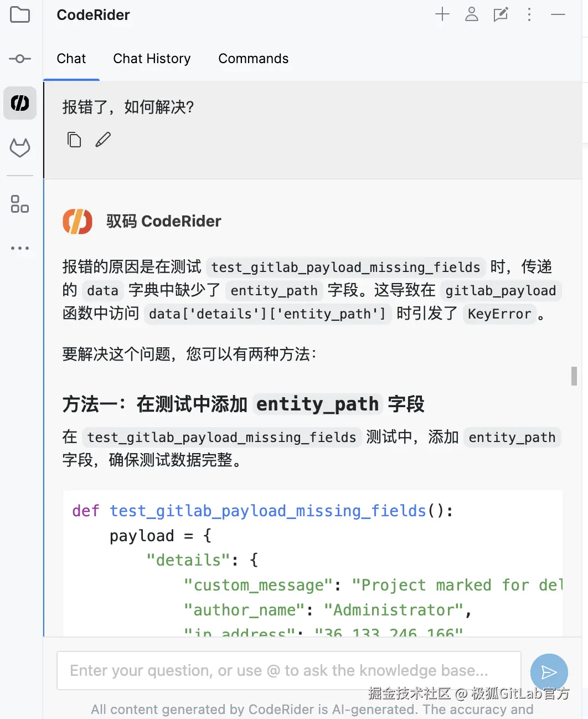Viewport: 588px width, 719px height.
Task: Open the user account icon in the header
Action: [x=472, y=15]
